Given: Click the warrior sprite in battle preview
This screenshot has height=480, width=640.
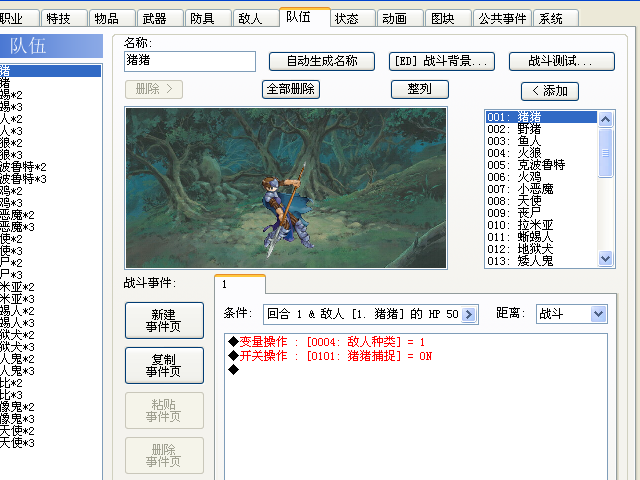Looking at the screenshot, I should click(x=286, y=211).
